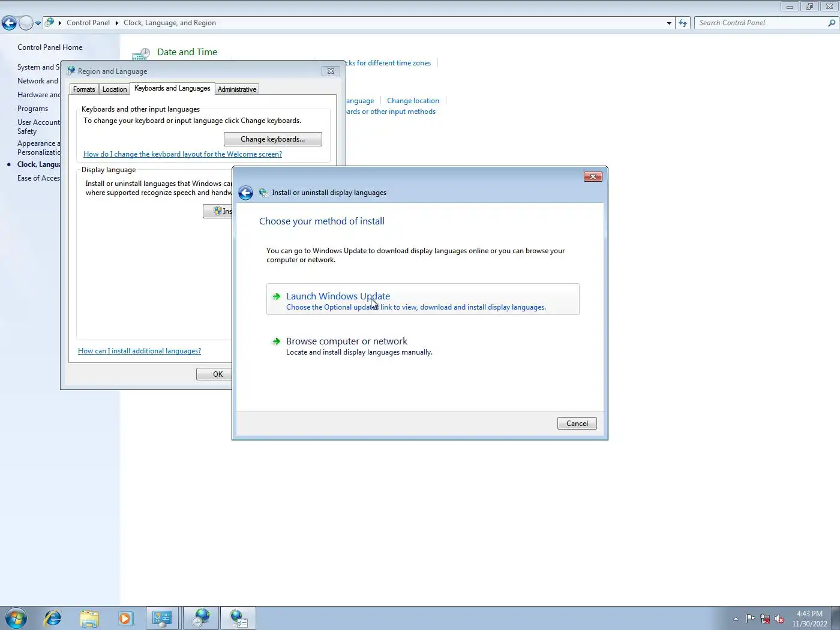Image resolution: width=840 pixels, height=630 pixels.
Task: Click the wizard back arrow button
Action: [245, 193]
